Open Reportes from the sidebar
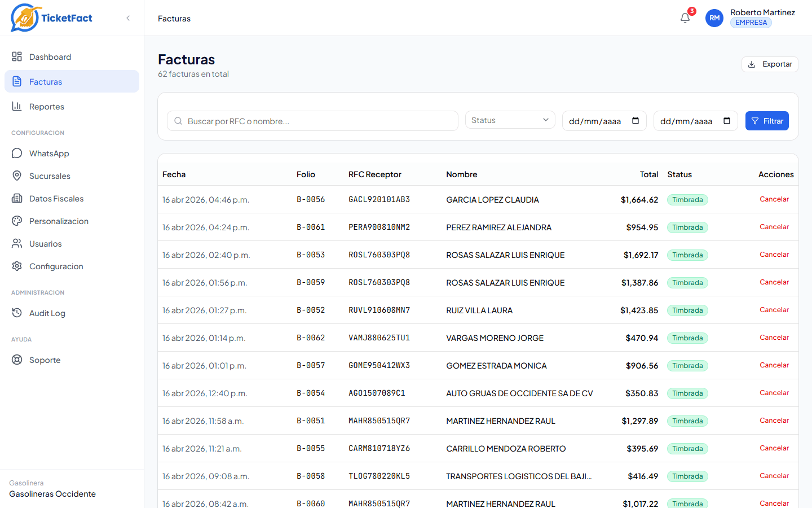The height and width of the screenshot is (508, 812). pyautogui.click(x=47, y=107)
